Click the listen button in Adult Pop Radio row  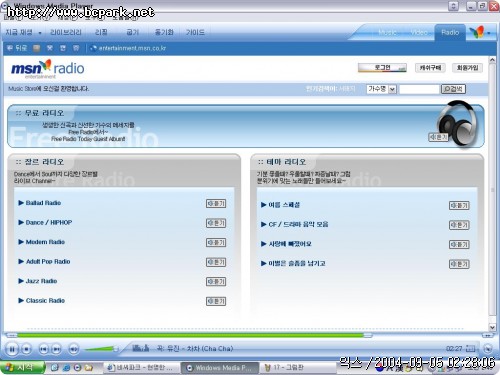coord(216,262)
